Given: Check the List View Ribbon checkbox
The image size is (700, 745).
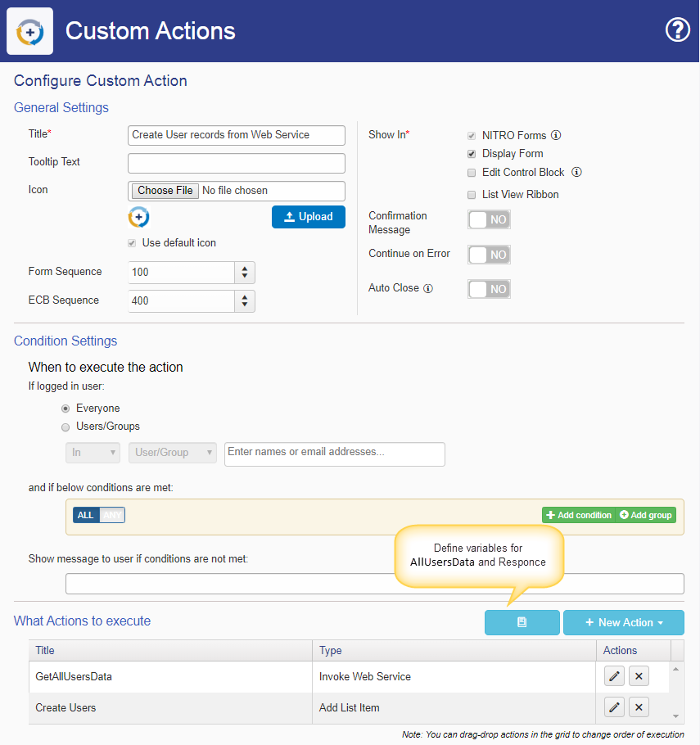Looking at the screenshot, I should coord(472,195).
